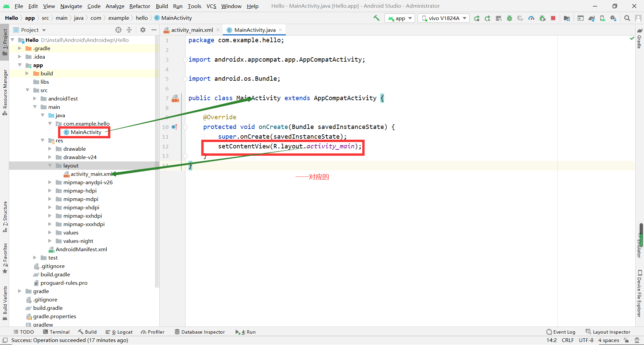Image resolution: width=644 pixels, height=345 pixels.
Task: Hide the Project panel with minus icon
Action: pos(154,30)
